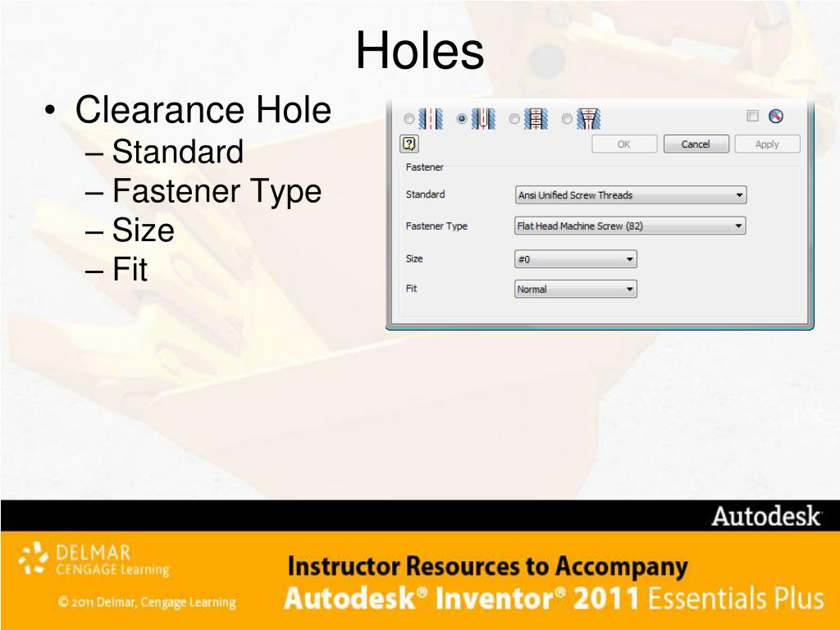Click the Fit sub-bullet on the slide

click(130, 269)
